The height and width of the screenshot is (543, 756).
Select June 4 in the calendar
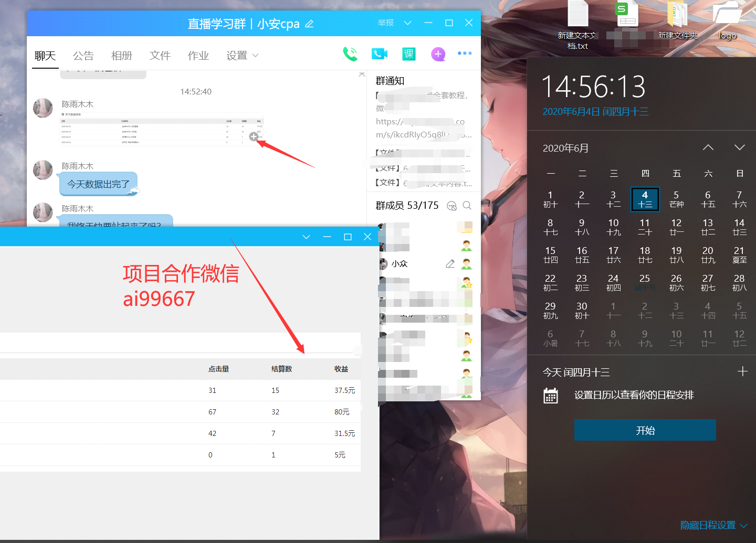coord(645,199)
